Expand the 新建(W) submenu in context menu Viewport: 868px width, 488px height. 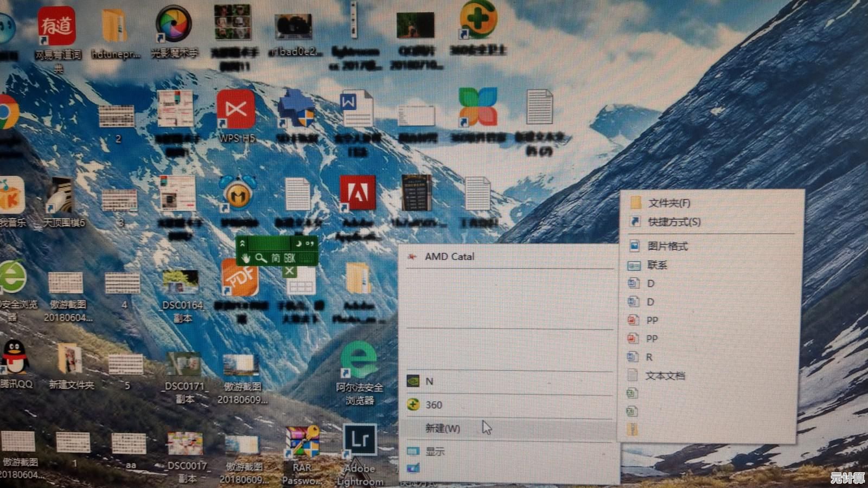click(443, 428)
